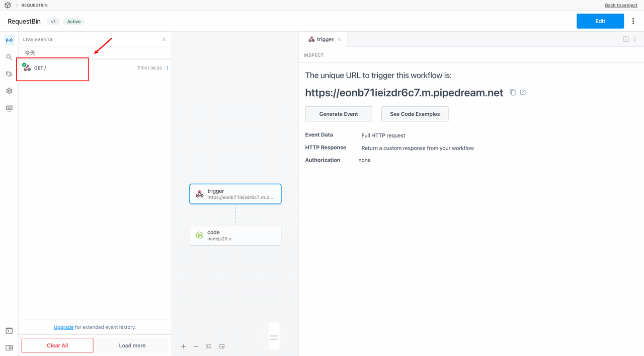Click the INSPECT section label
Image resolution: width=644 pixels, height=356 pixels.
(313, 55)
